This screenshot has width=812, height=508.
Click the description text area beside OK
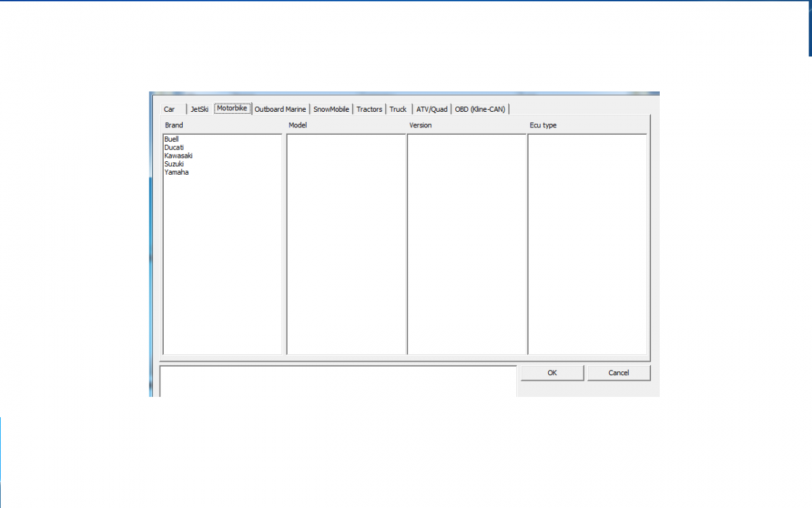tap(338, 381)
